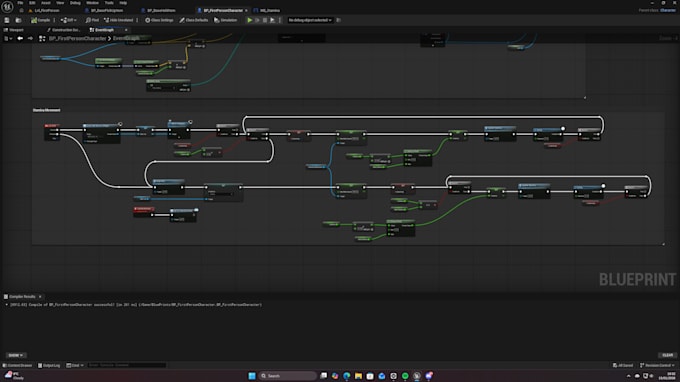
Task: Switch to the Lvl_FirstPerson tab
Action: point(47,10)
